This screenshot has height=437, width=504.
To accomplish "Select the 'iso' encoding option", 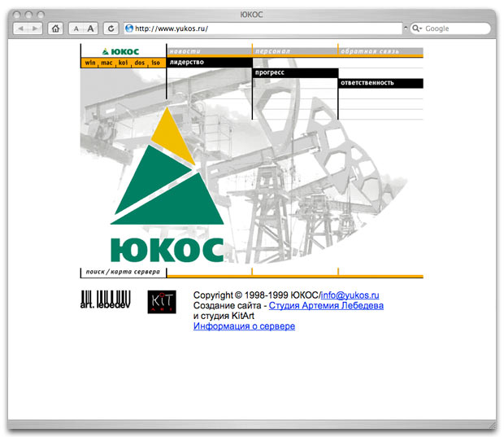I will pyautogui.click(x=154, y=63).
